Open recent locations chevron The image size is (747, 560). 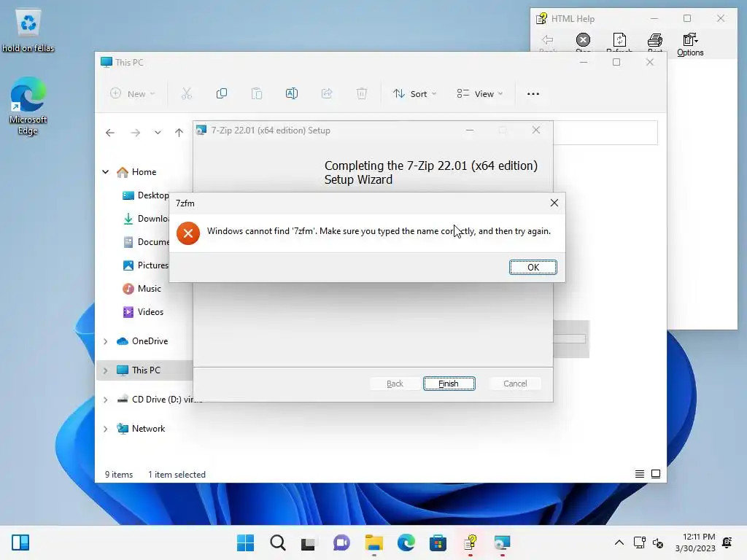click(x=158, y=133)
